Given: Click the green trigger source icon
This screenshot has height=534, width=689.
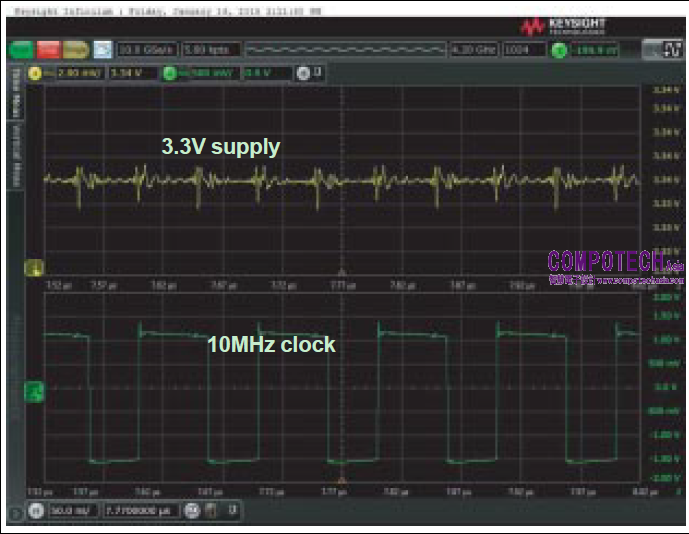Looking at the screenshot, I should 559,49.
